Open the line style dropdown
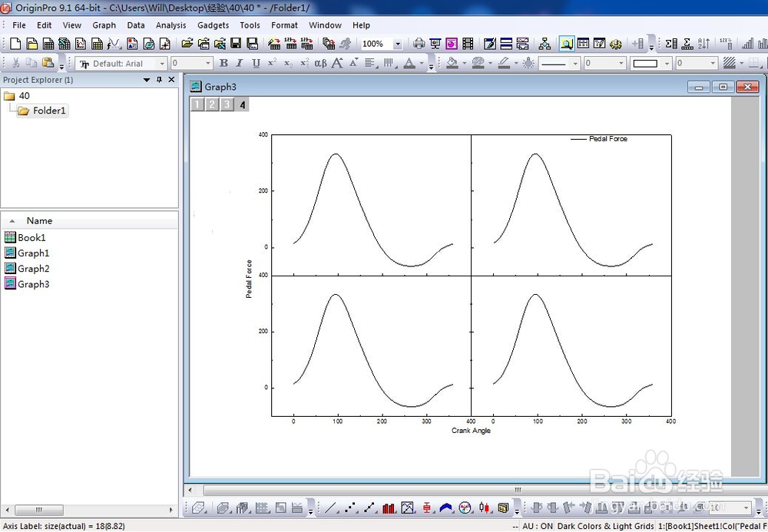This screenshot has height=532, width=768. (575, 64)
